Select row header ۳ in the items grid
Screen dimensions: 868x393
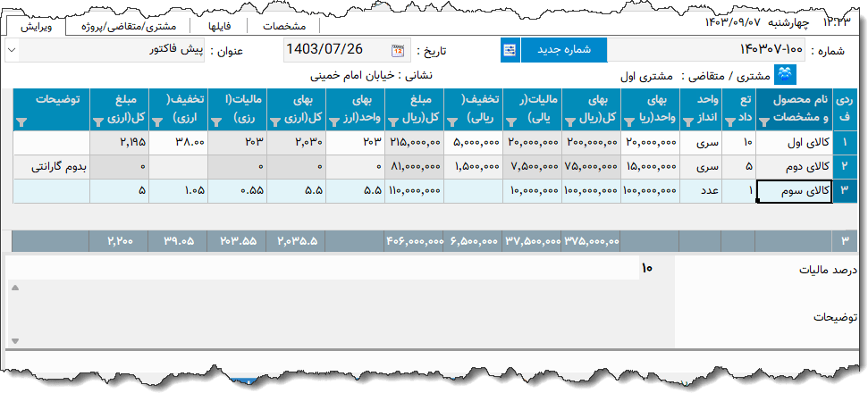(x=845, y=191)
